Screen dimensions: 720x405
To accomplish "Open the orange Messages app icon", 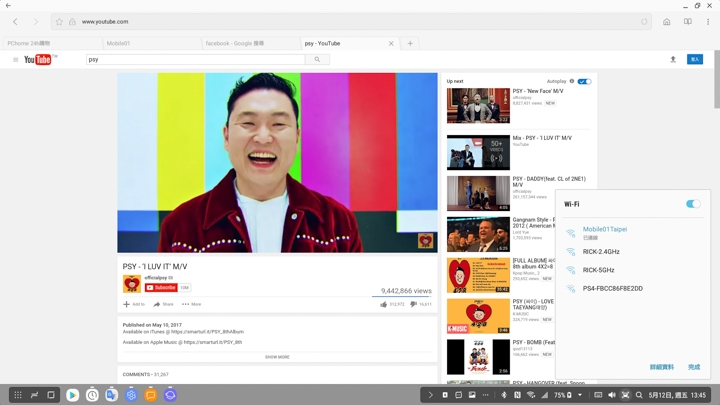I will tap(151, 395).
